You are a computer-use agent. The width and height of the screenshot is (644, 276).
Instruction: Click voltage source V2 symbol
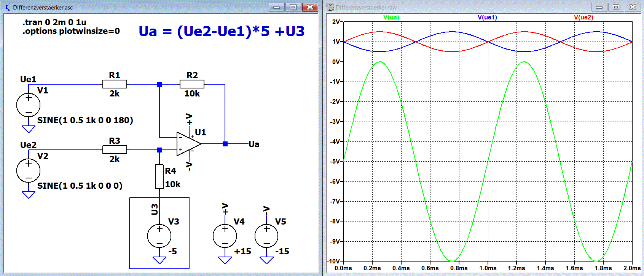click(x=29, y=171)
